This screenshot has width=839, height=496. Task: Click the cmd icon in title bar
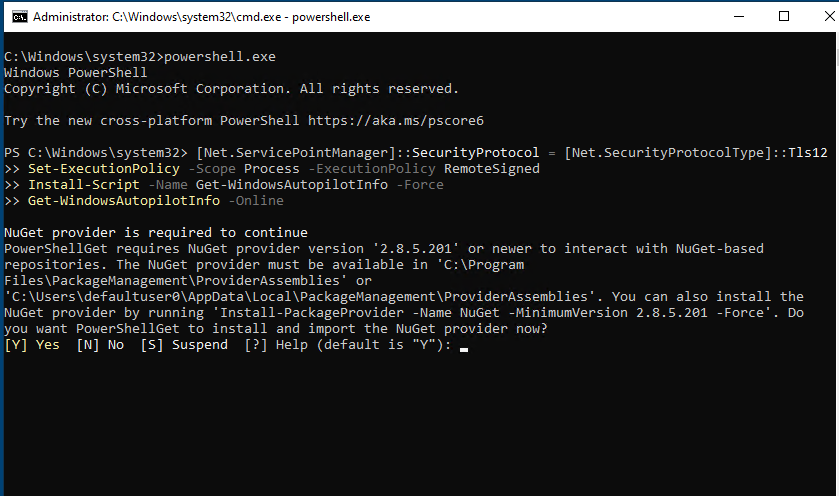pos(16,17)
